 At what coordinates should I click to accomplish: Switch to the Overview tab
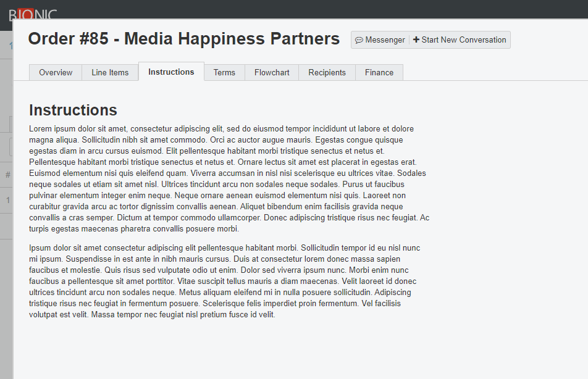pyautogui.click(x=56, y=72)
